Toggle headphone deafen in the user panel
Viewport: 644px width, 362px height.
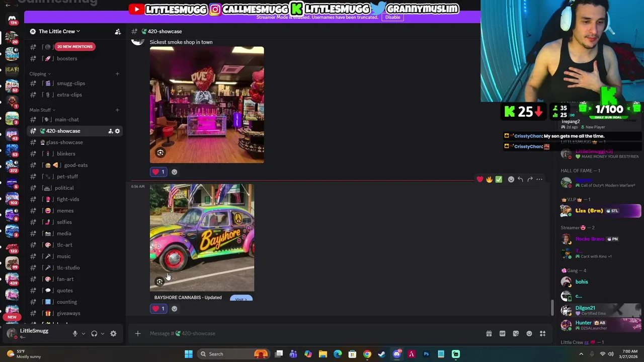(94, 333)
